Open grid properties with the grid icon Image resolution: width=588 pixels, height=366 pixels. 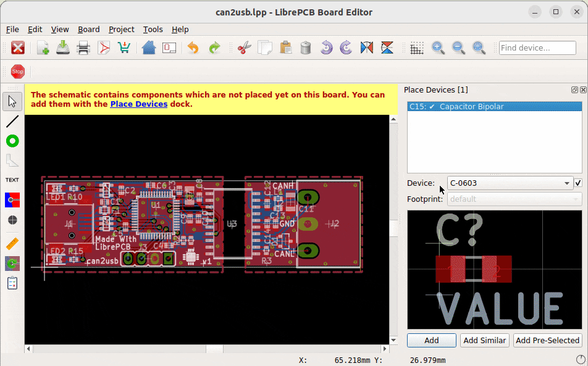tap(417, 48)
